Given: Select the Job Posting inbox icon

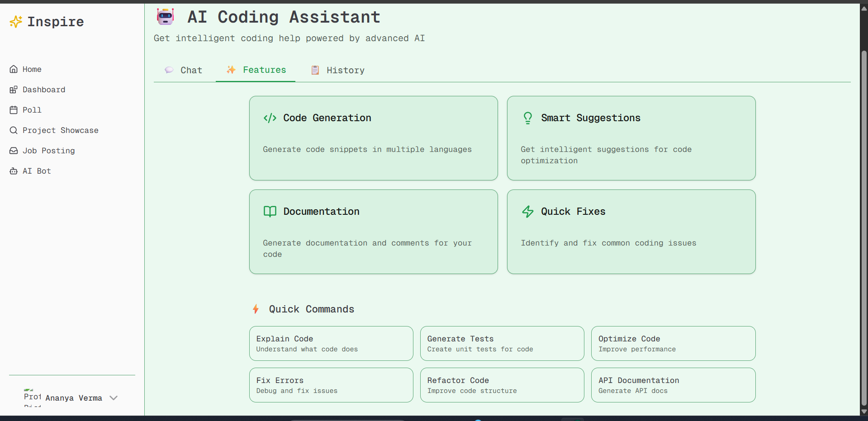Looking at the screenshot, I should (x=13, y=150).
